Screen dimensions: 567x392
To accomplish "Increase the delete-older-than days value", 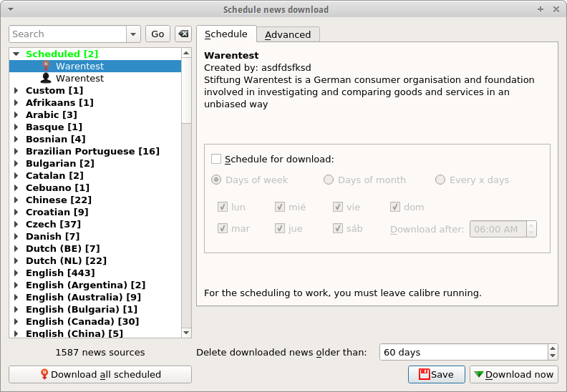I will pos(553,348).
